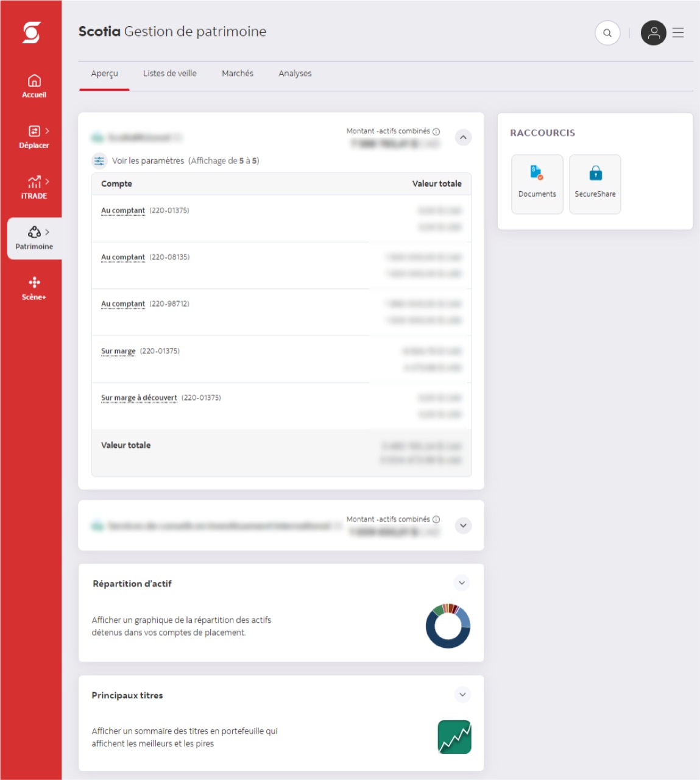Click the search magnifier button
This screenshot has width=700, height=780.
[607, 33]
